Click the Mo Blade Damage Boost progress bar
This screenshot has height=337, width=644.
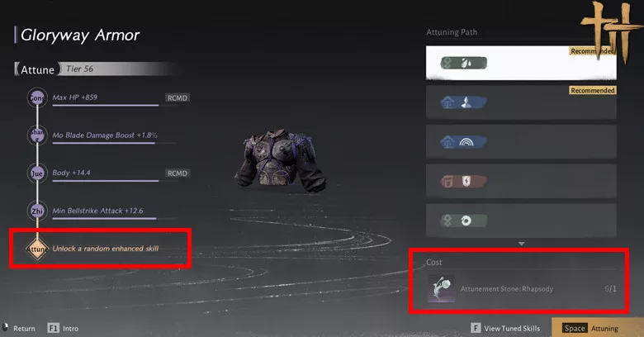tap(103, 143)
